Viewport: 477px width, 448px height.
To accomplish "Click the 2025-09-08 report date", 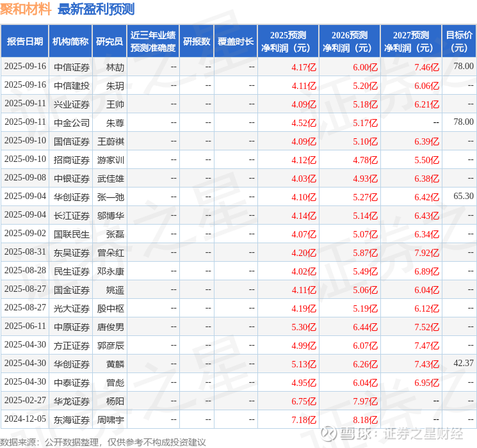I will tap(25, 177).
